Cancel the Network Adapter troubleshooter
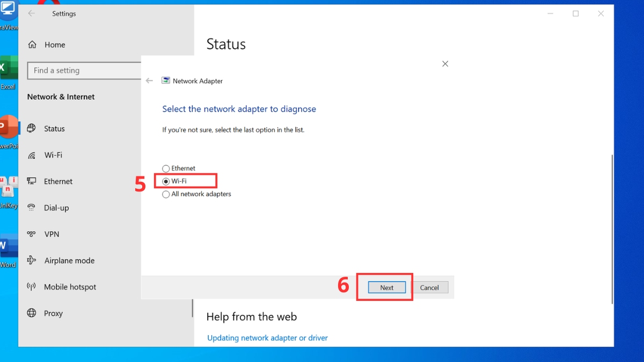 (429, 287)
